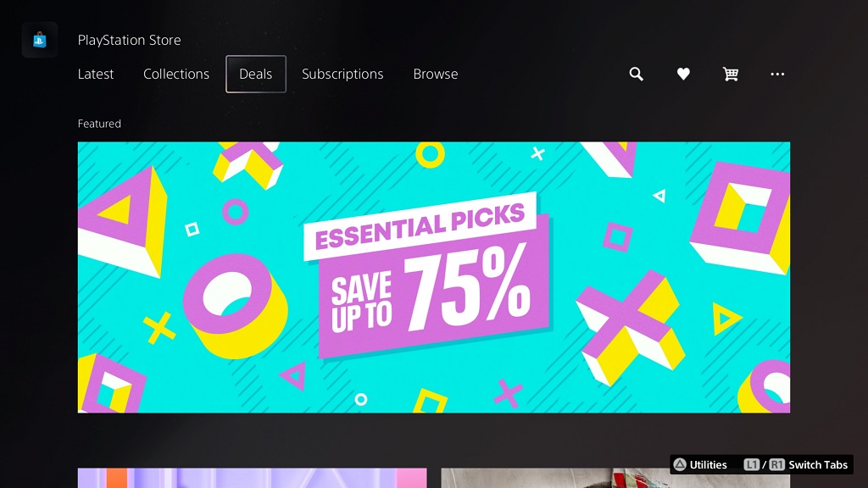Click the PlayStation Store bag icon
Screen dimensions: 868x488
pyautogui.click(x=40, y=40)
